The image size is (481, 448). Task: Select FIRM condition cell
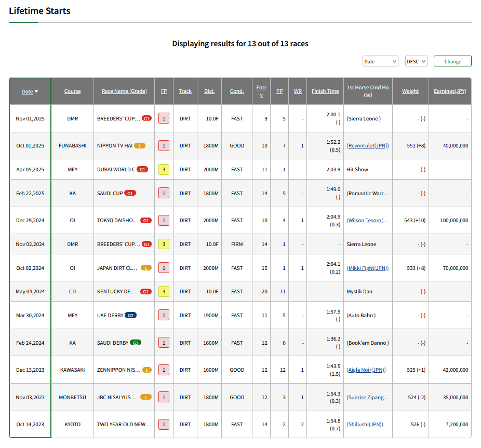tap(237, 245)
